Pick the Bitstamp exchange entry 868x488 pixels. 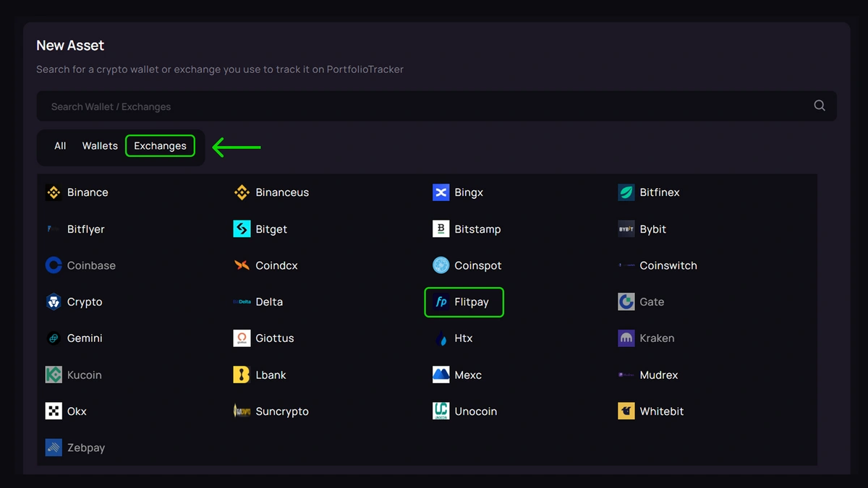[477, 229]
